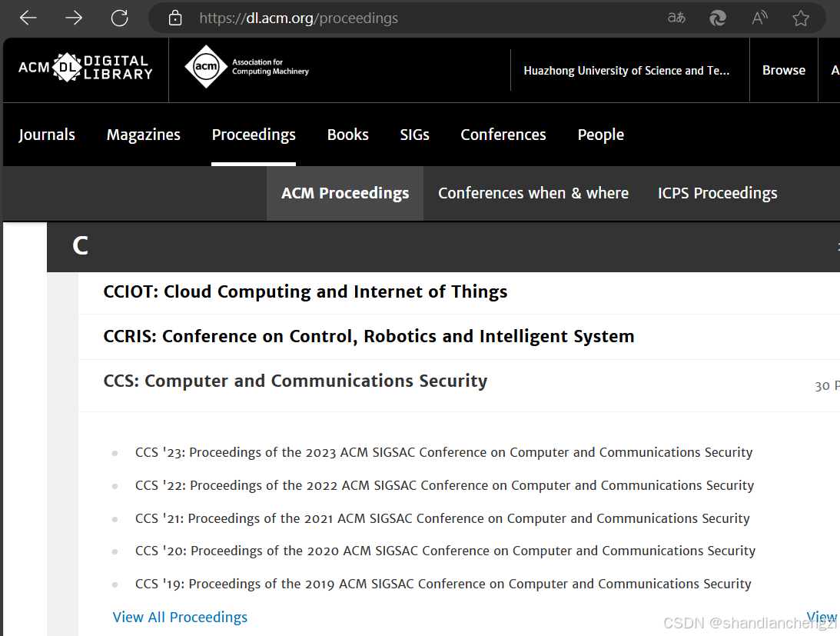This screenshot has width=840, height=636.
Task: Open Huazhong University institution link
Action: point(626,71)
